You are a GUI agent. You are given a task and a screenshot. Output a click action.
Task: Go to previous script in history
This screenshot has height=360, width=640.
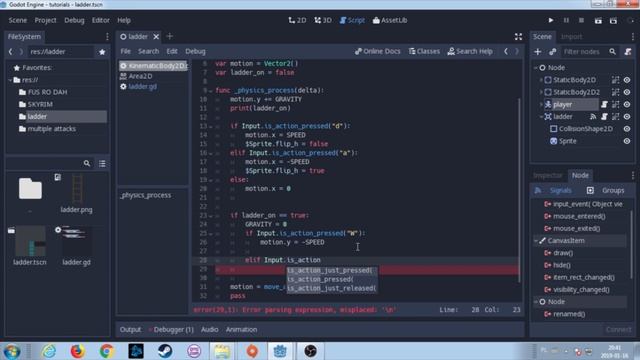coord(506,51)
